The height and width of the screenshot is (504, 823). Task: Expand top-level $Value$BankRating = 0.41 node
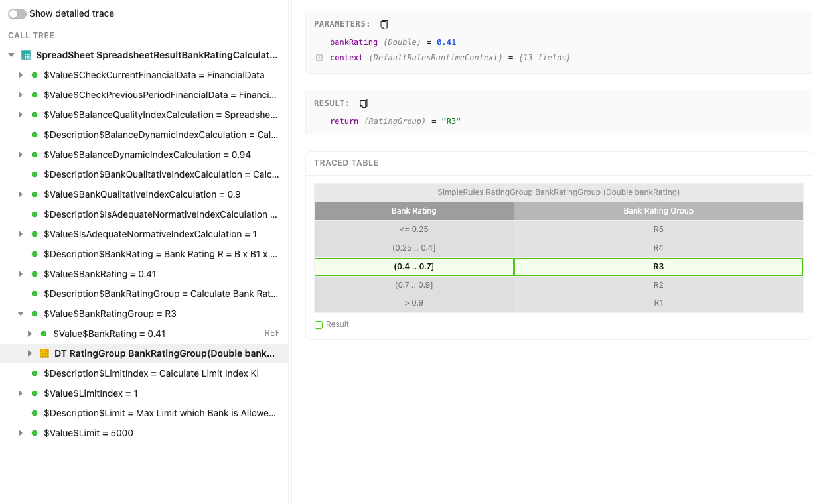point(21,274)
